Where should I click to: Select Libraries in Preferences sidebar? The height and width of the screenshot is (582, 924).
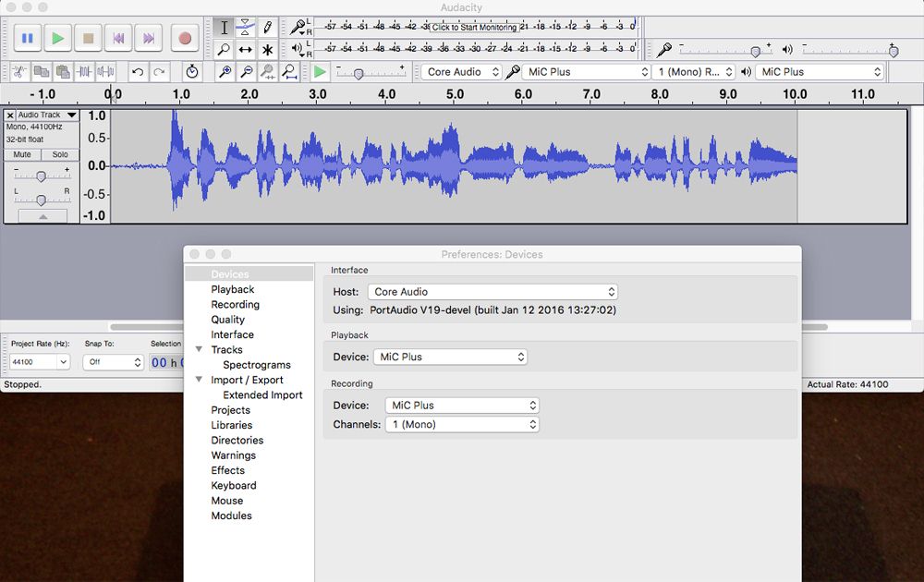click(232, 425)
